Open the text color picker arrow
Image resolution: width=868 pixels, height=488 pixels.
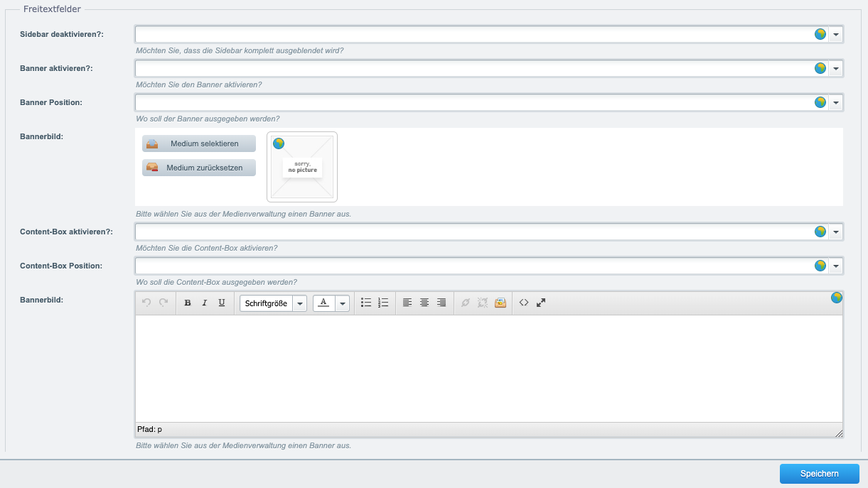point(343,303)
